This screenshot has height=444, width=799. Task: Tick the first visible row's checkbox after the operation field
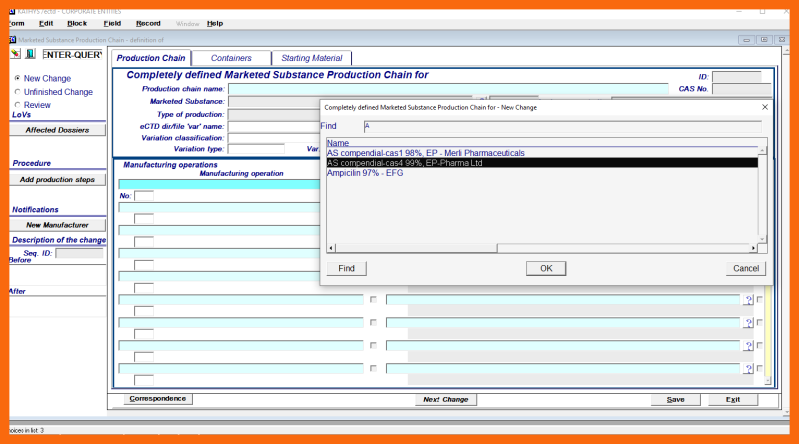coord(373,299)
